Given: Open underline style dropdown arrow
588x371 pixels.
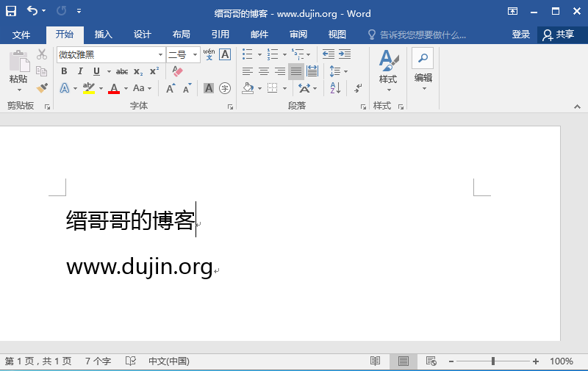Looking at the screenshot, I should tap(109, 71).
